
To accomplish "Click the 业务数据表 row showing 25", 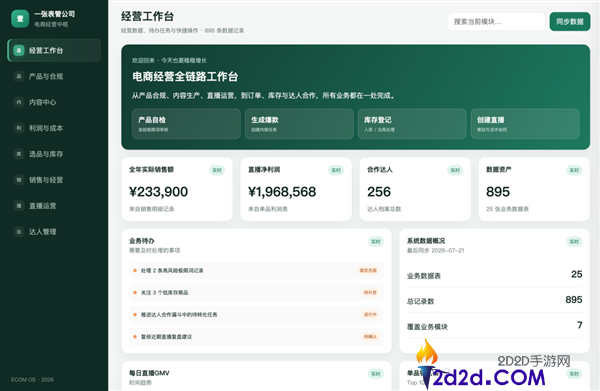I will (x=494, y=275).
